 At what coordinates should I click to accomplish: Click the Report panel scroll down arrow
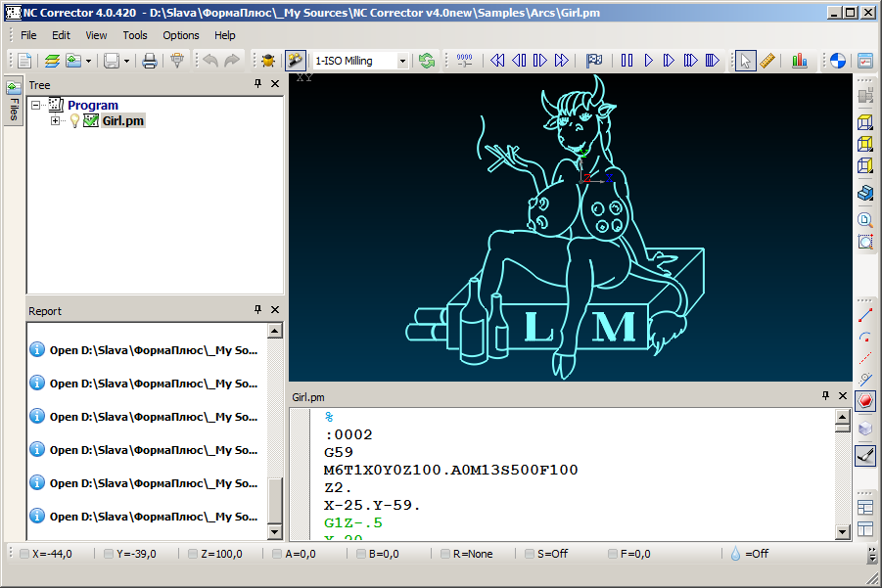(274, 531)
